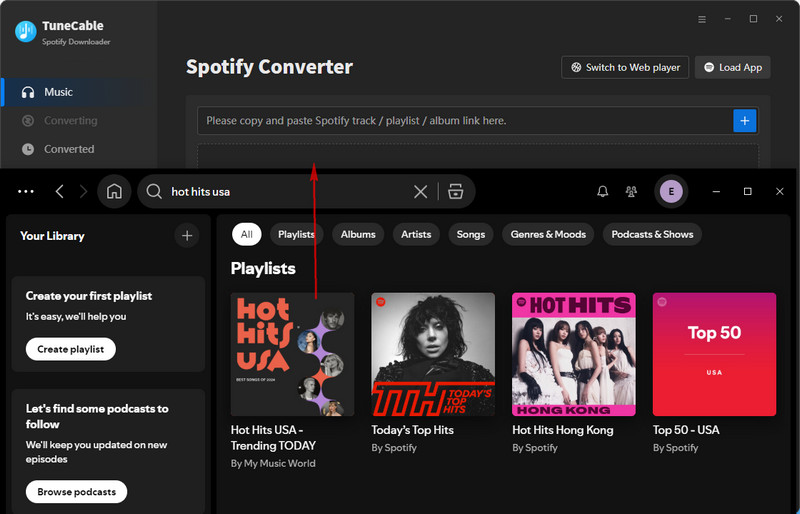Close the TuneCable window
The width and height of the screenshot is (800, 514).
779,19
